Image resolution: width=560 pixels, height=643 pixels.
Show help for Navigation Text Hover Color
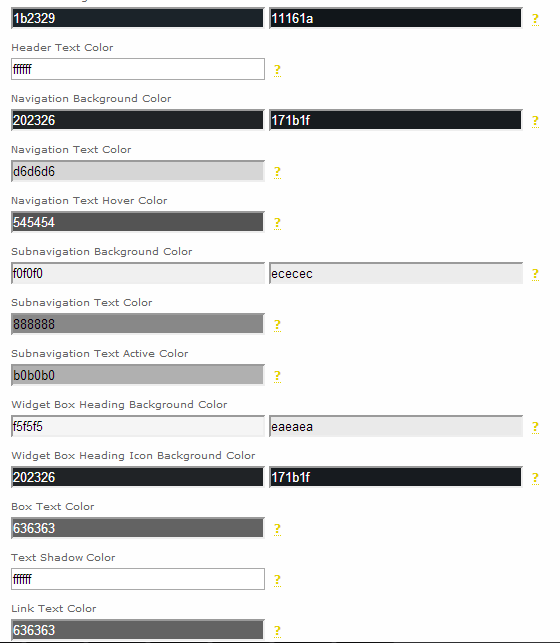(277, 223)
